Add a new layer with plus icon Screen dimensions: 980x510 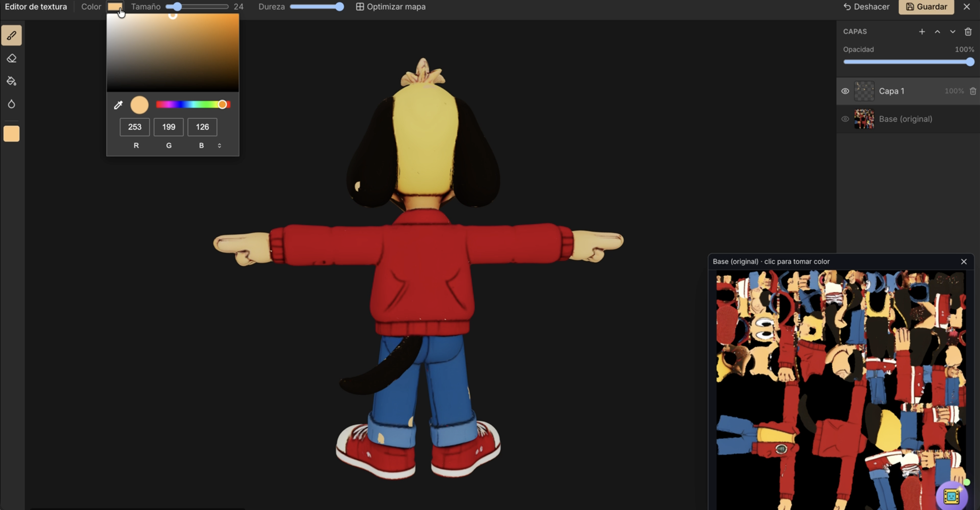point(922,32)
